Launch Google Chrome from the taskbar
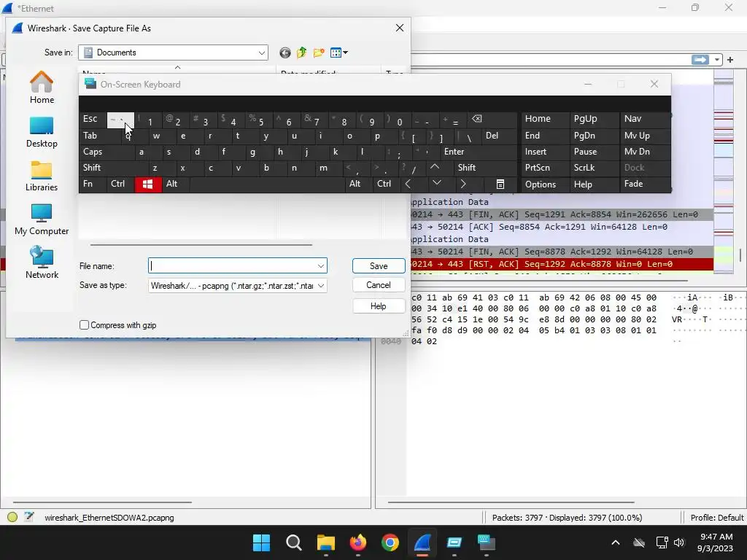Viewport: 747px width, 560px height. 390,542
